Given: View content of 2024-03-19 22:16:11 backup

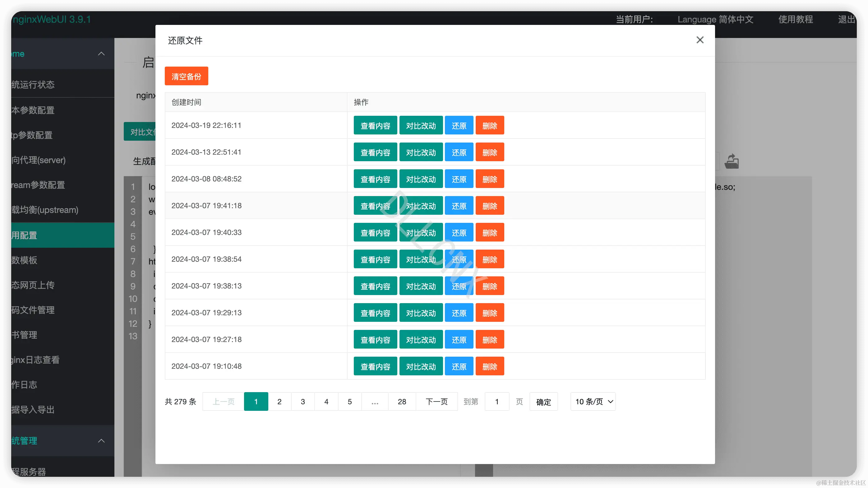Looking at the screenshot, I should pyautogui.click(x=375, y=125).
